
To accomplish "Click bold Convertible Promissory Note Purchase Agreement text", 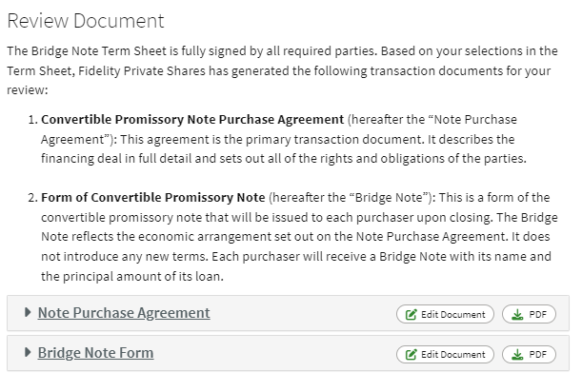I will coord(192,120).
